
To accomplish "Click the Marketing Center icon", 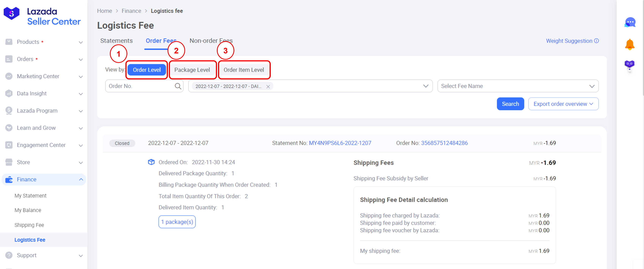I will pos(9,76).
